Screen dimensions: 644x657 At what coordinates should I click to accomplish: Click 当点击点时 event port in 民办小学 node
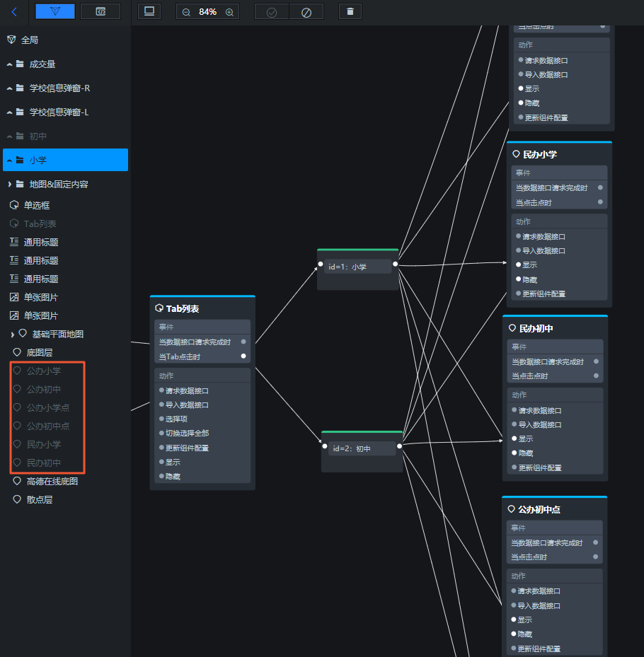600,202
